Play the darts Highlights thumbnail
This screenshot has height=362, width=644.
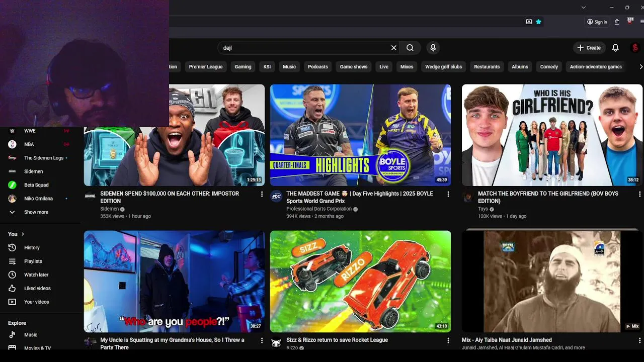coord(360,135)
